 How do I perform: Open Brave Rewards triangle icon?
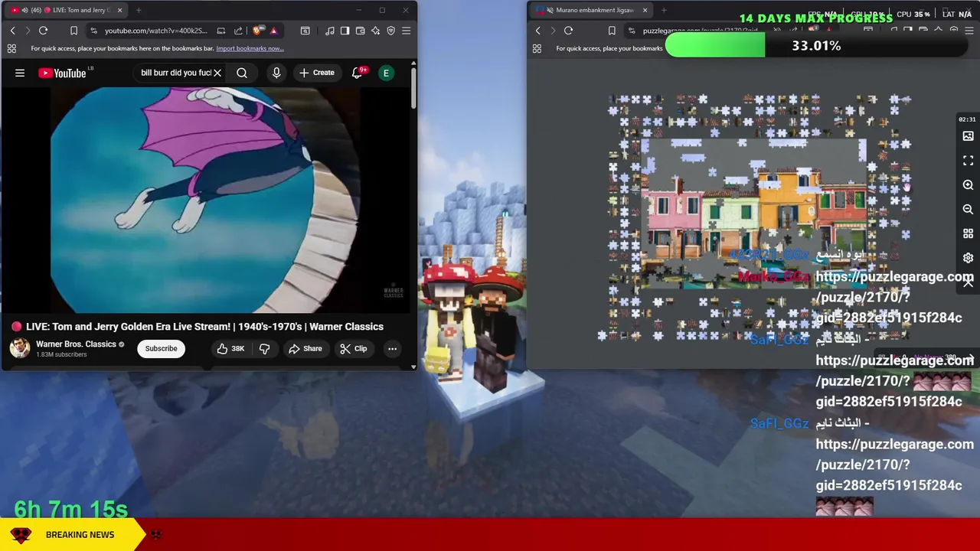pyautogui.click(x=273, y=31)
